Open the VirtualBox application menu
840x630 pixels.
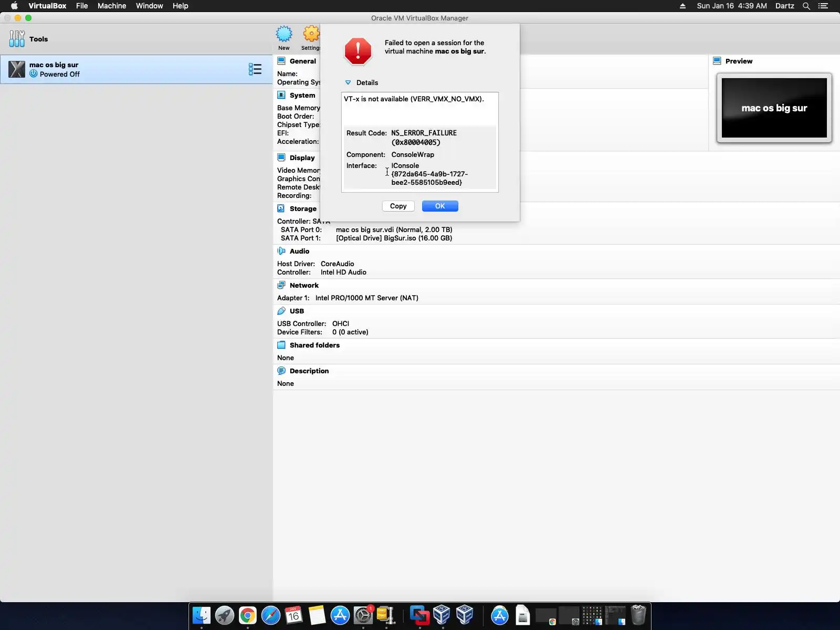click(x=47, y=6)
